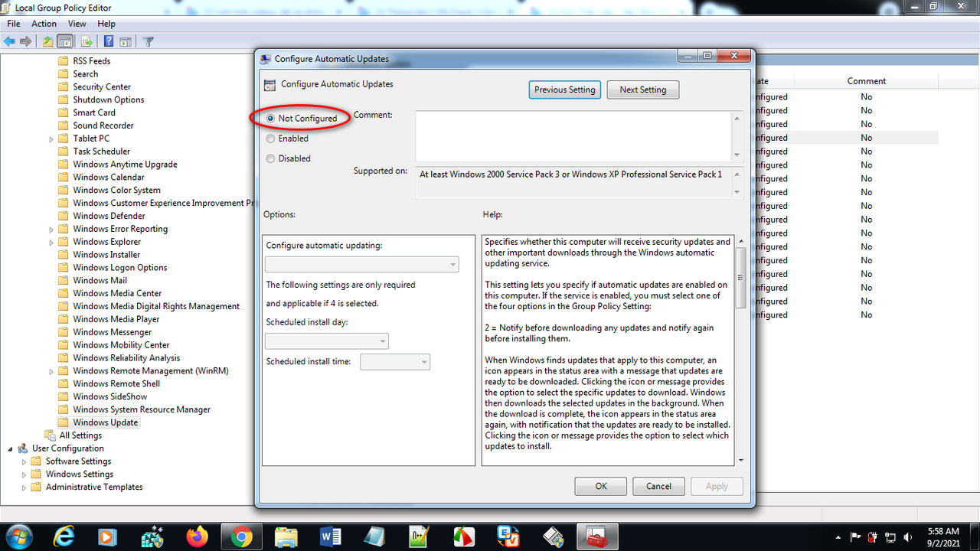Screen dimensions: 980x551
Task: Open the Scheduled install time dropdown
Action: [x=395, y=361]
